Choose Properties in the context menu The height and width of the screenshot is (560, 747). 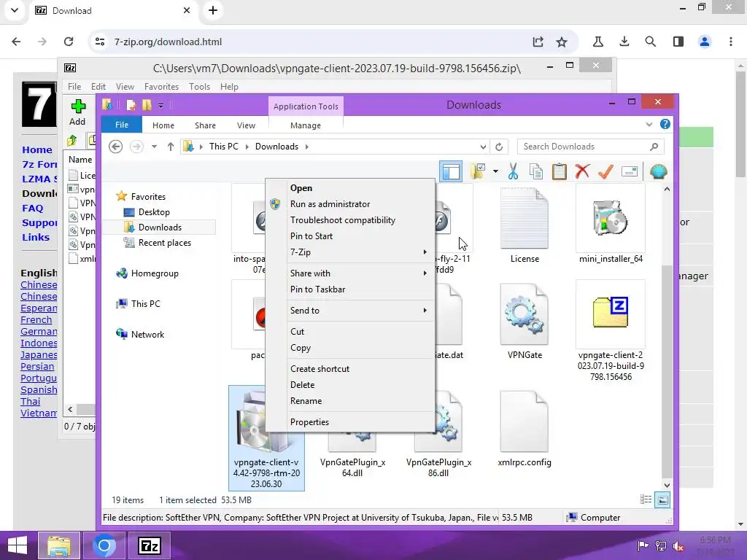pos(350,422)
